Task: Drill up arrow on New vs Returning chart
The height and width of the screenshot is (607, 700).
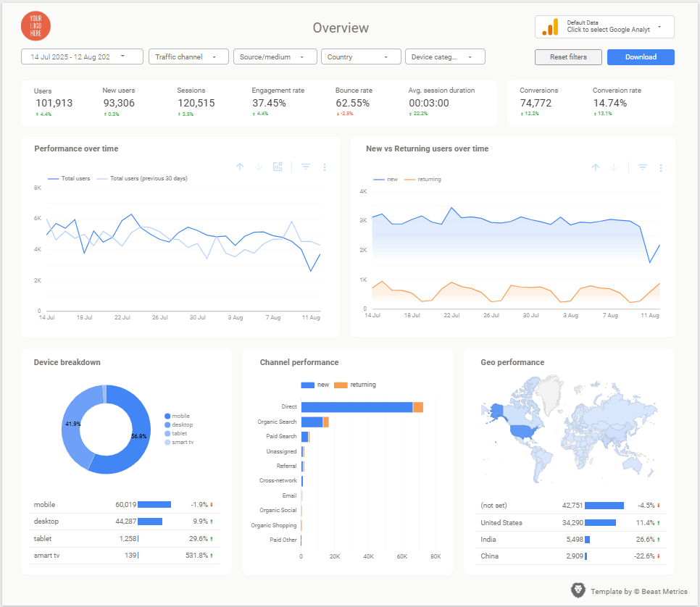Action: pos(596,167)
